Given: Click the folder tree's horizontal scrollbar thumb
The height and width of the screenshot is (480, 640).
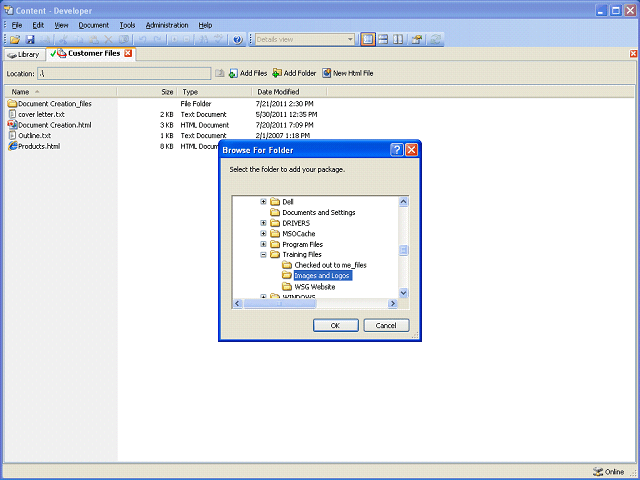Looking at the screenshot, I should click(280, 303).
